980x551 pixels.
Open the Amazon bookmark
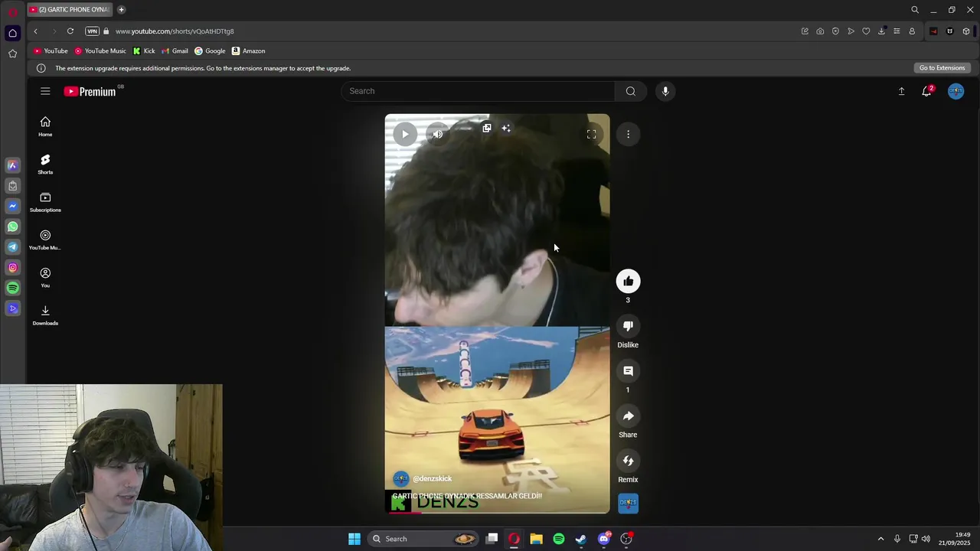[x=248, y=51]
